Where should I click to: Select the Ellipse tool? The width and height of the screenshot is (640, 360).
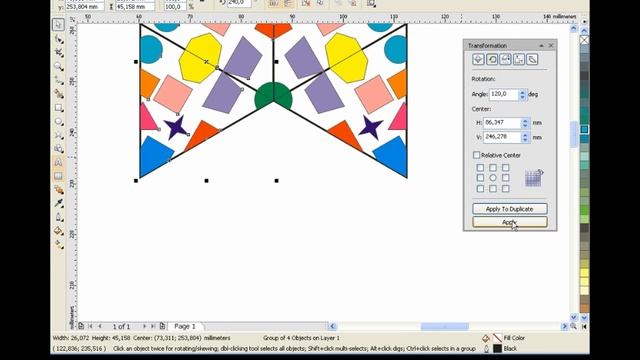point(59,122)
